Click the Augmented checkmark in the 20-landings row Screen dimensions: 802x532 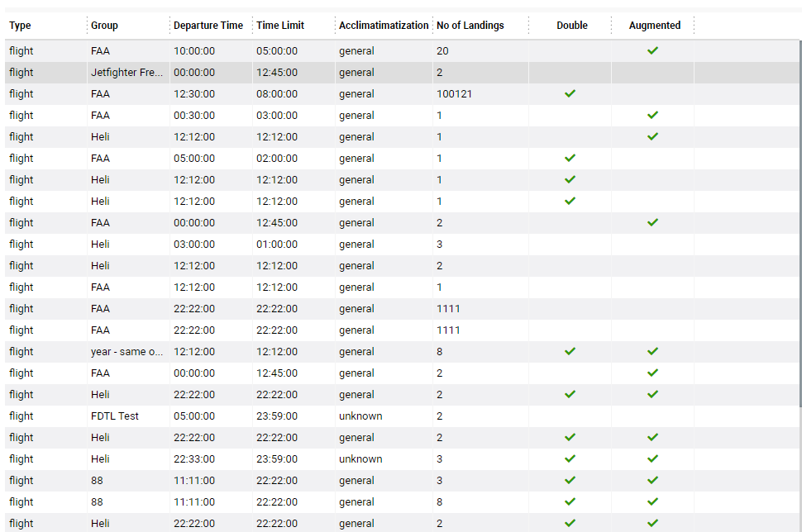pyautogui.click(x=652, y=50)
